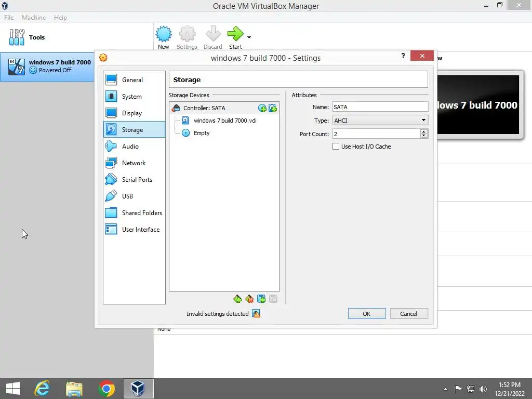Click the help question mark in dialog title

[x=403, y=56]
